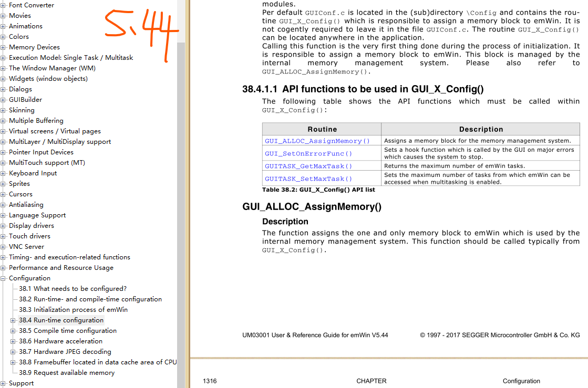Follow the GUI_SetOnErrorFunc() link
This screenshot has height=388, width=588.
tap(308, 153)
